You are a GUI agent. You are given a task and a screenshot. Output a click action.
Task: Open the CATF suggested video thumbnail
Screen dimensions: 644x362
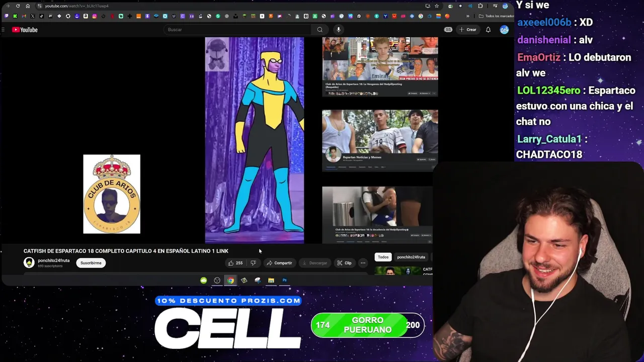tap(397, 271)
